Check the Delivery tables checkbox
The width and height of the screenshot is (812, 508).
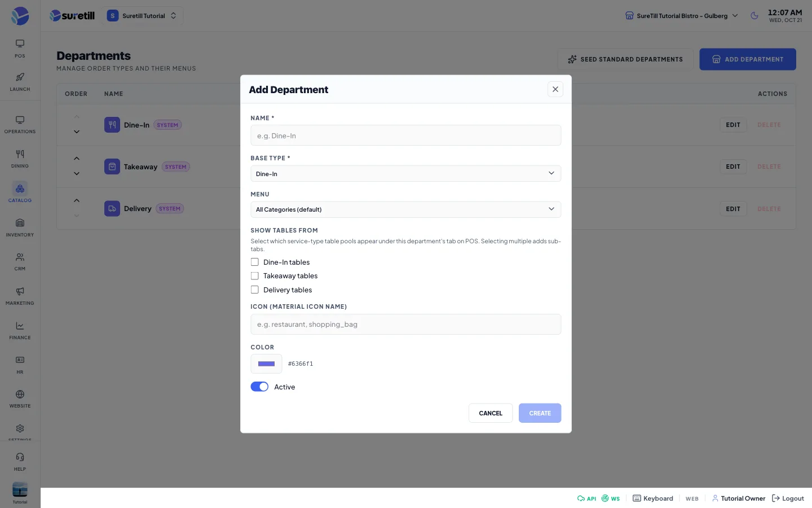click(x=255, y=290)
